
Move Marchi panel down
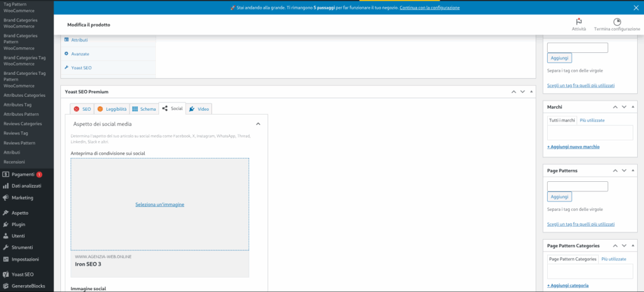coord(624,107)
